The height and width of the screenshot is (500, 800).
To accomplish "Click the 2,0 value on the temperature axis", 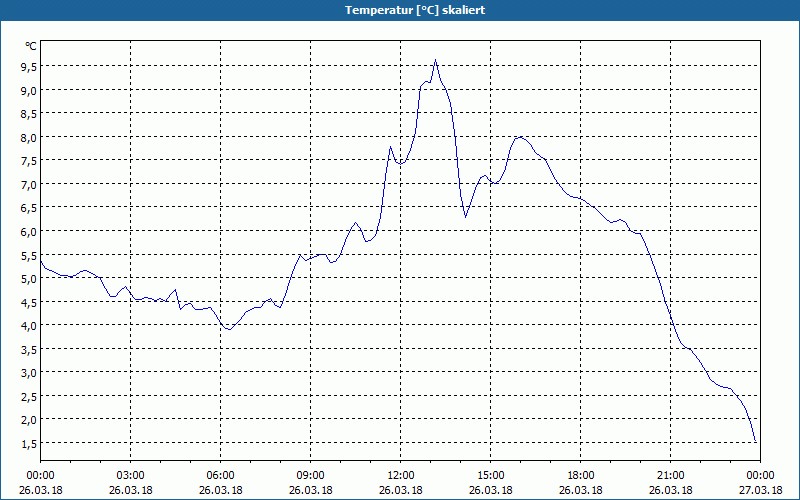I will (28, 420).
